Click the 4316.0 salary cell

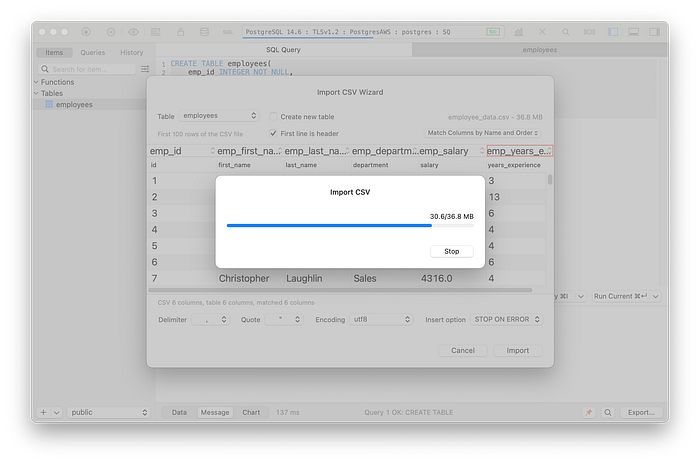click(436, 278)
